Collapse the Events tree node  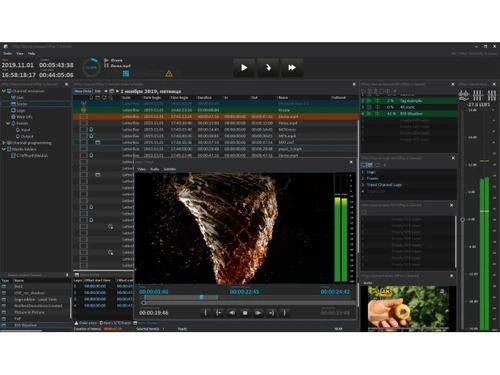pos(8,123)
